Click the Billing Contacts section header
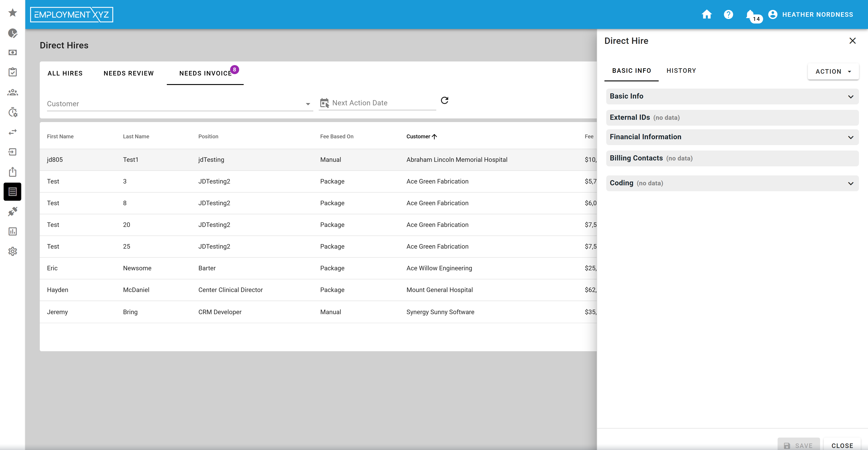The height and width of the screenshot is (450, 868). tap(732, 158)
